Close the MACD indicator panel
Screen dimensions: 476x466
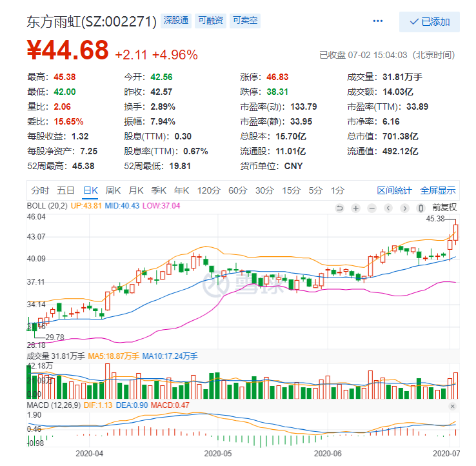[452, 407]
